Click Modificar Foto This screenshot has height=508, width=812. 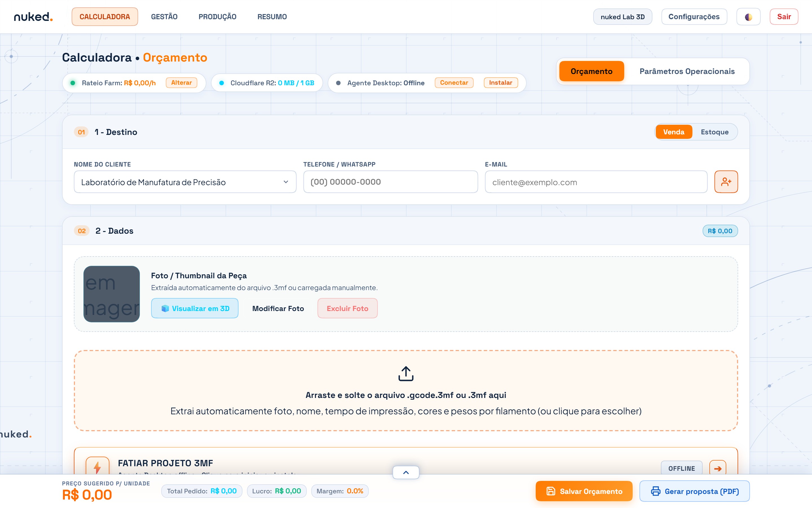[278, 308]
